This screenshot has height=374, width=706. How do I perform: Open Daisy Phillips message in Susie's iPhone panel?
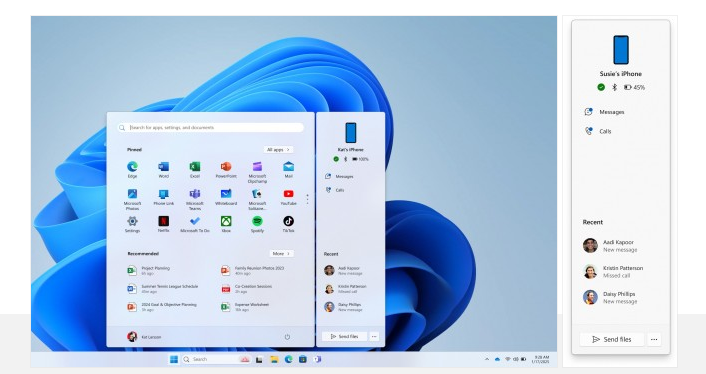[610, 297]
